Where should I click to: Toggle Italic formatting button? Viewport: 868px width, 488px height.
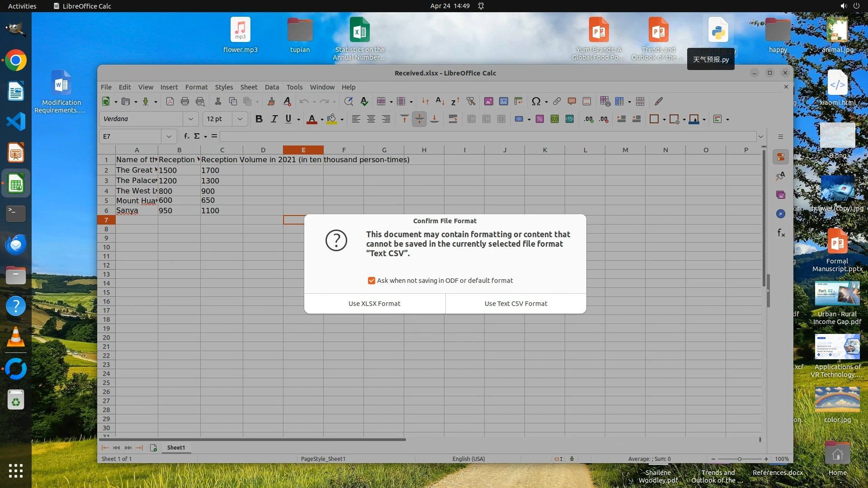pos(274,119)
